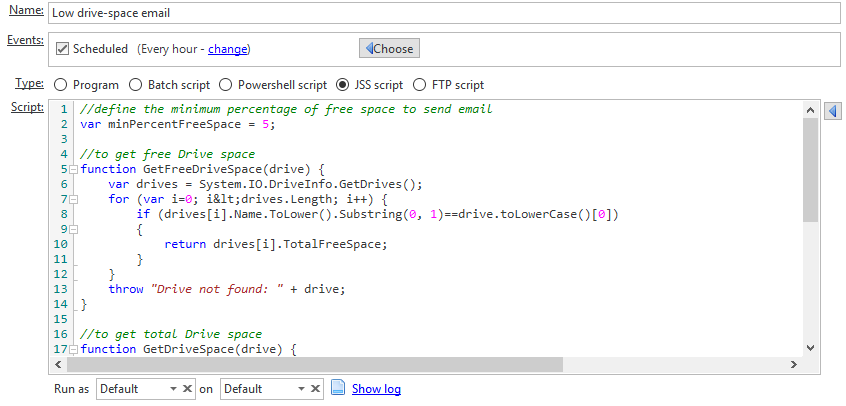
Task: Click the log document icon next to Show log
Action: pos(338,388)
